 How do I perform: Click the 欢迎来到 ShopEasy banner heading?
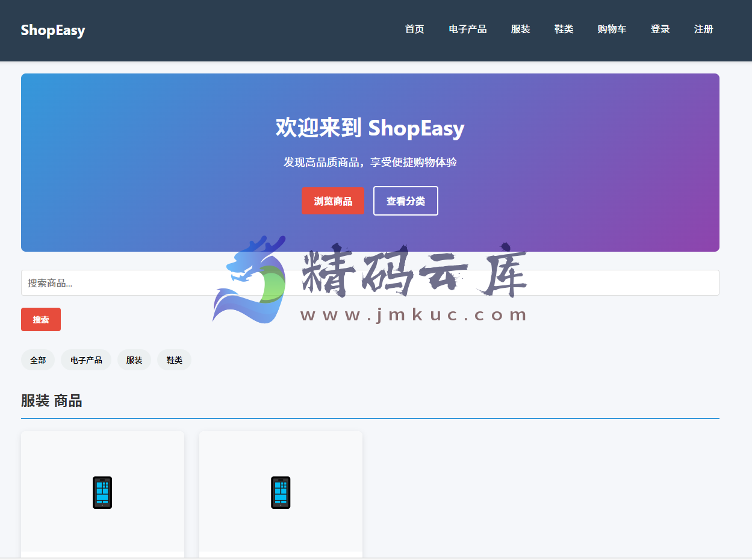click(370, 128)
